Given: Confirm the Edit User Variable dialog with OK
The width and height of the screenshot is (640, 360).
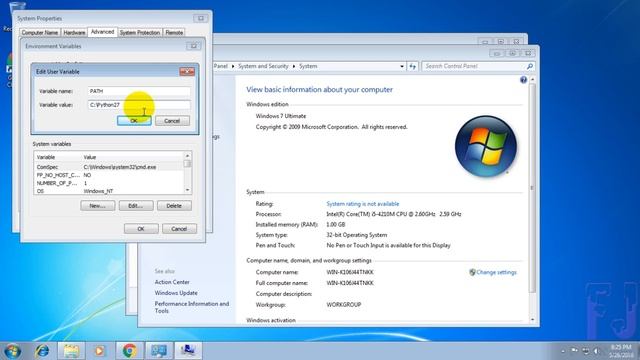Looking at the screenshot, I should pyautogui.click(x=134, y=121).
